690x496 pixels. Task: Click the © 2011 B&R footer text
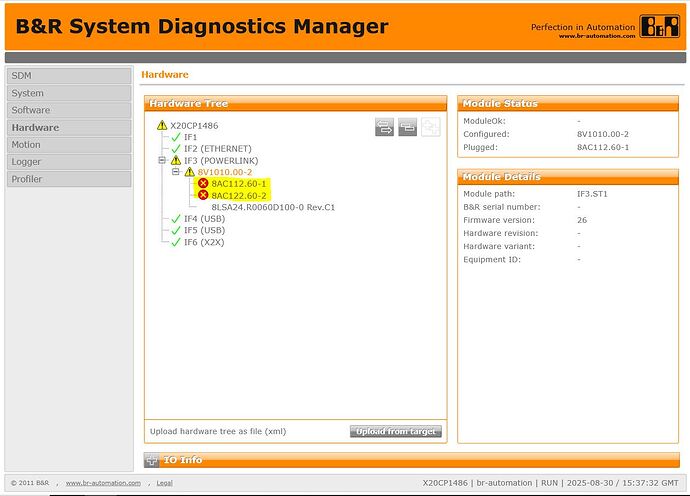click(30, 483)
